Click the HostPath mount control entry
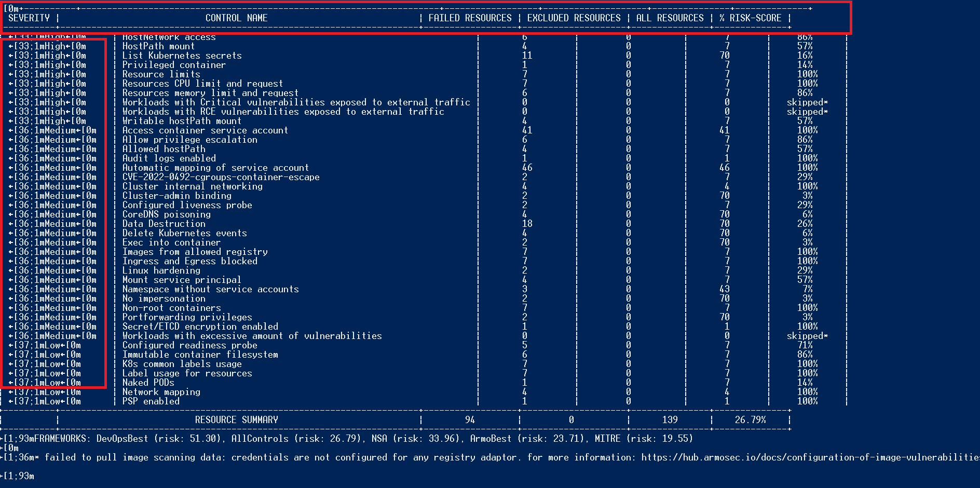The height and width of the screenshot is (488, 980). tap(158, 46)
